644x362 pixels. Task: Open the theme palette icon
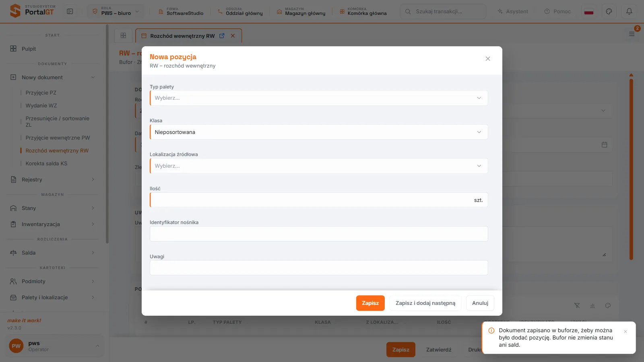point(609,11)
